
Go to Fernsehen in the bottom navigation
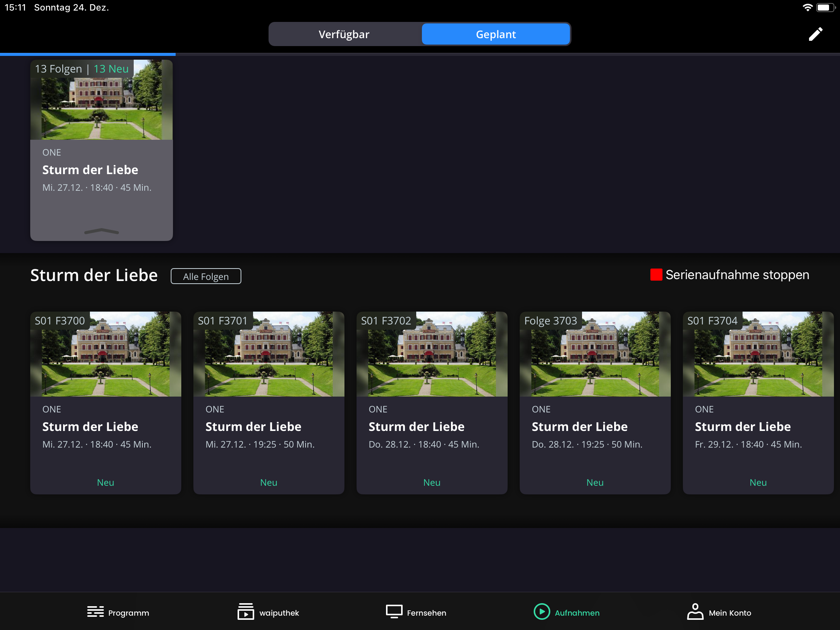coord(416,613)
